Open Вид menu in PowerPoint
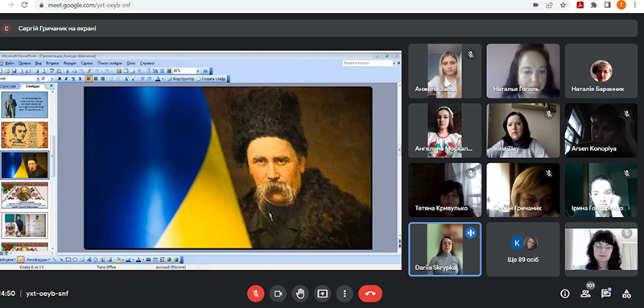 tap(38, 64)
